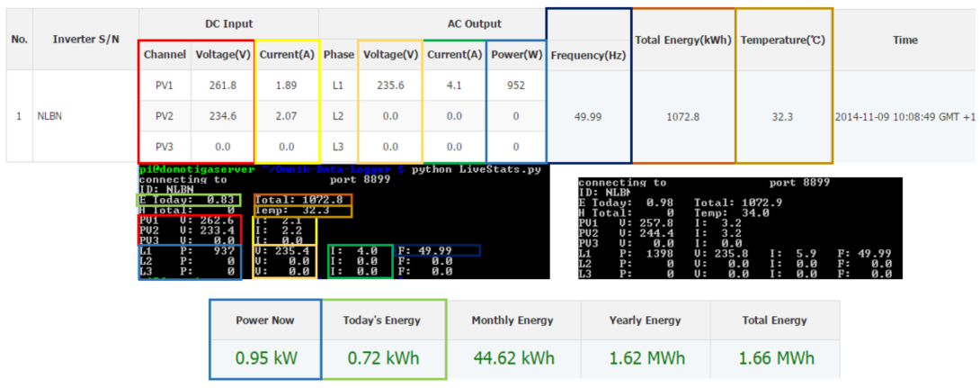Image resolution: width=980 pixels, height=388 pixels.
Task: Select the PV3 channel cell in table
Action: point(165,147)
